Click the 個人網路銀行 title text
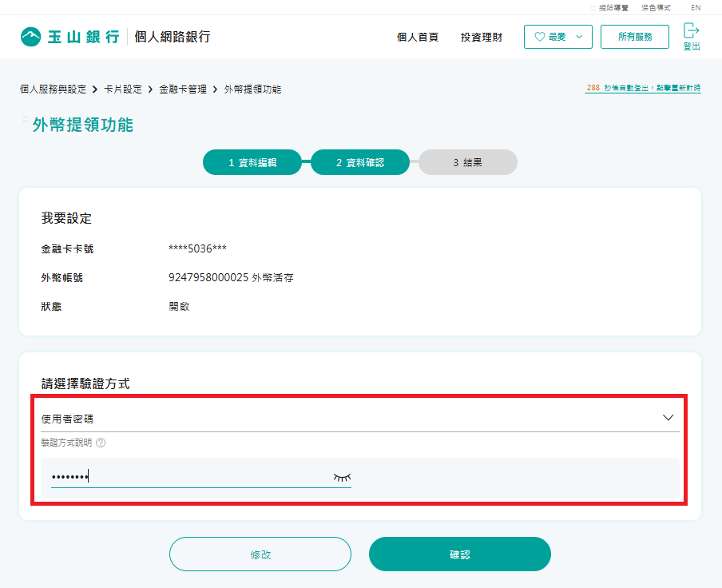722x588 pixels. [173, 37]
